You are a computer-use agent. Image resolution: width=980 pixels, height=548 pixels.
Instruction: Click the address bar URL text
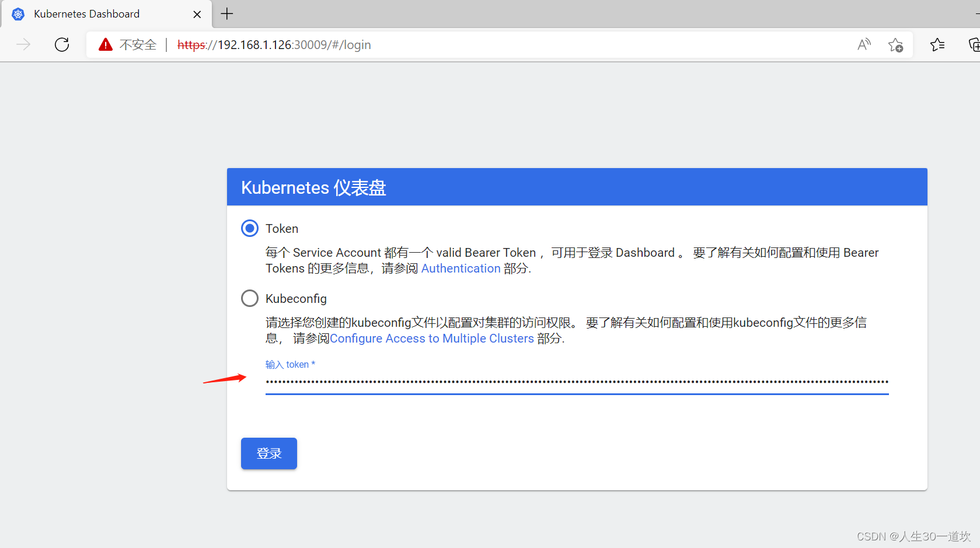pos(274,45)
